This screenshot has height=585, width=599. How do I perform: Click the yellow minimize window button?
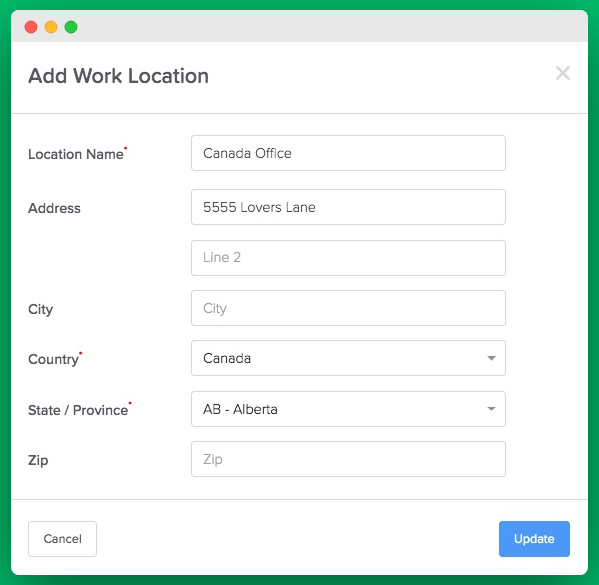coord(51,27)
